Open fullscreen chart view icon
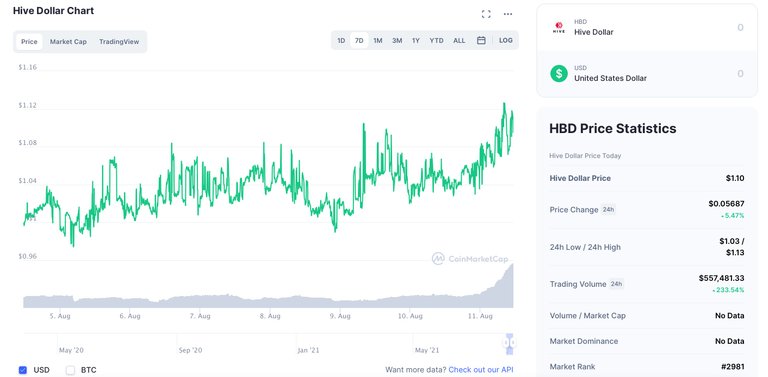The height and width of the screenshot is (377, 768). click(x=486, y=14)
